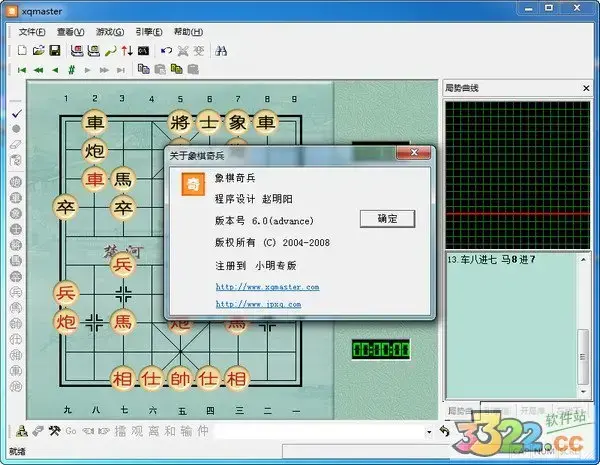
Task: Click the yellow copy game icon
Action: [176, 69]
